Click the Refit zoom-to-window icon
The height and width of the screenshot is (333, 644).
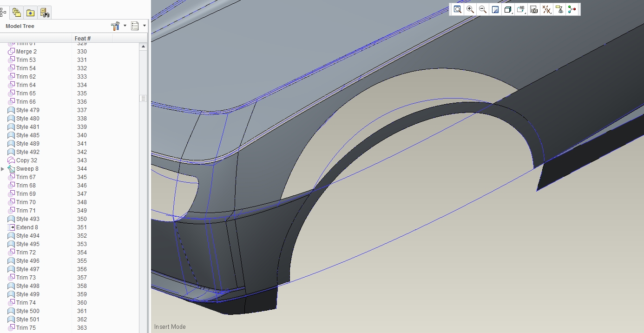point(458,9)
